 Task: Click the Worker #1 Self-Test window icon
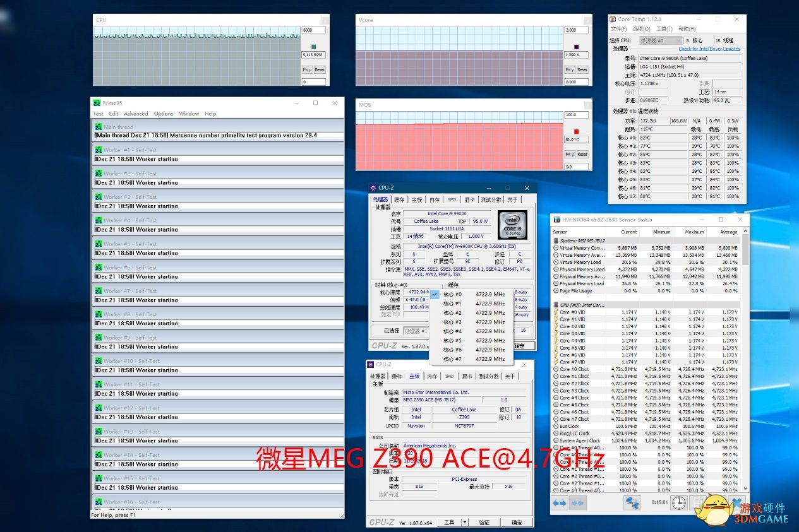coord(97,150)
